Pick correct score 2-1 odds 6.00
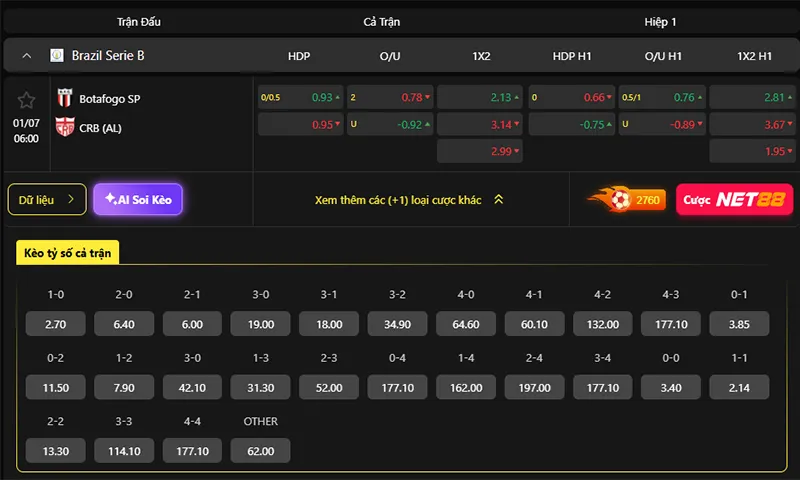 click(192, 324)
